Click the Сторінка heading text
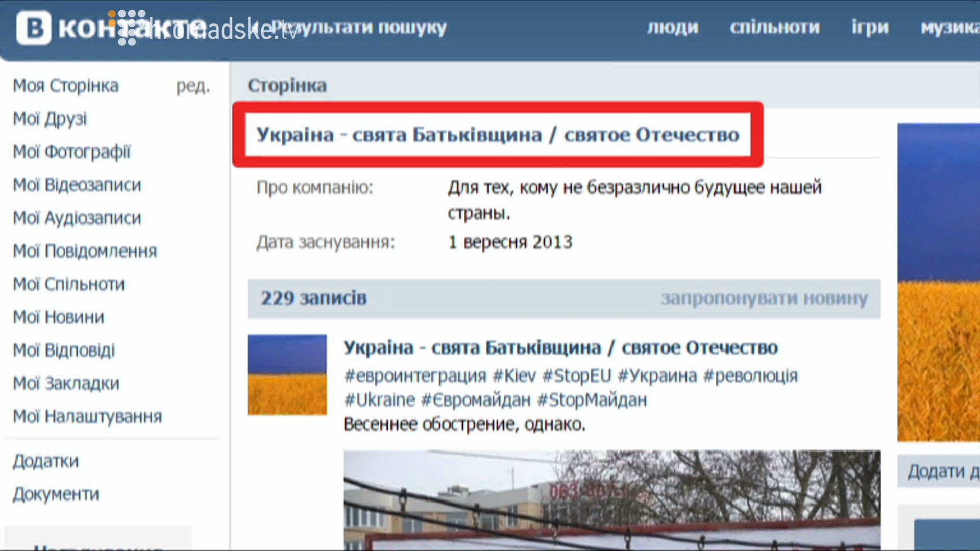This screenshot has width=980, height=551. click(x=287, y=86)
